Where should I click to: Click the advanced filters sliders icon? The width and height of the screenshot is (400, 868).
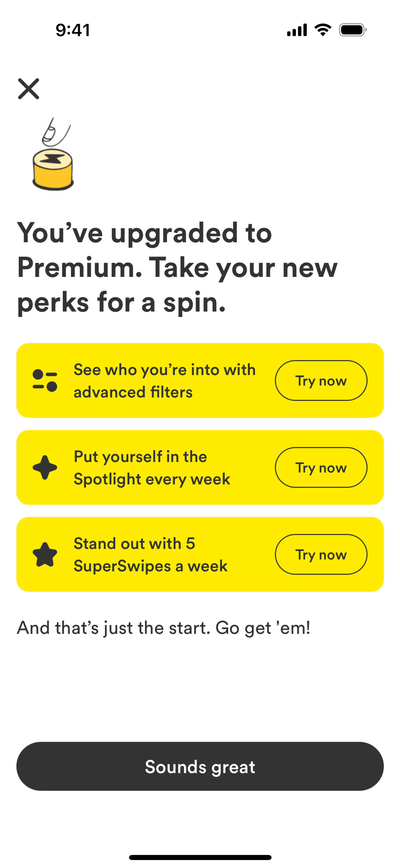click(45, 380)
